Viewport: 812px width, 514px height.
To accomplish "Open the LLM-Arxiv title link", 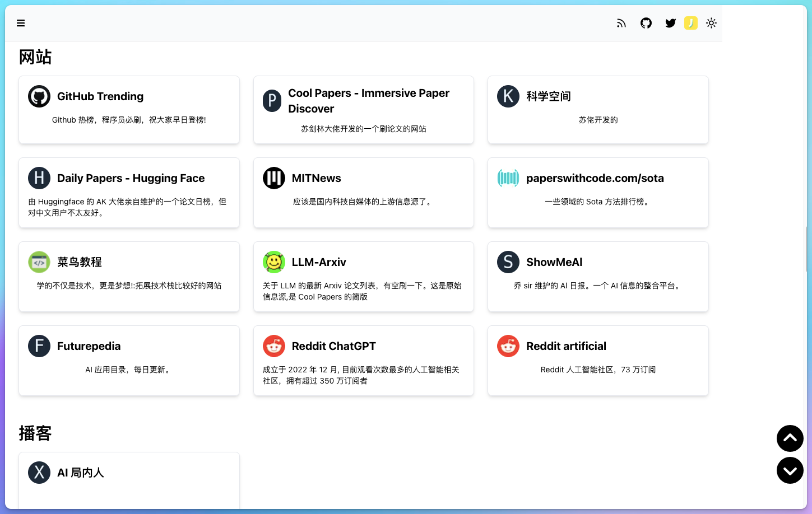I will [x=319, y=262].
